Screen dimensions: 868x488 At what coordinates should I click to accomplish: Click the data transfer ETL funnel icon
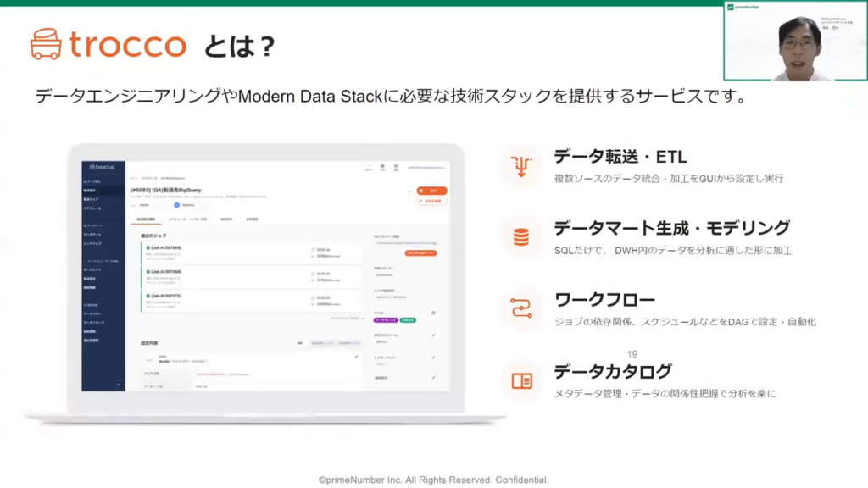point(520,164)
